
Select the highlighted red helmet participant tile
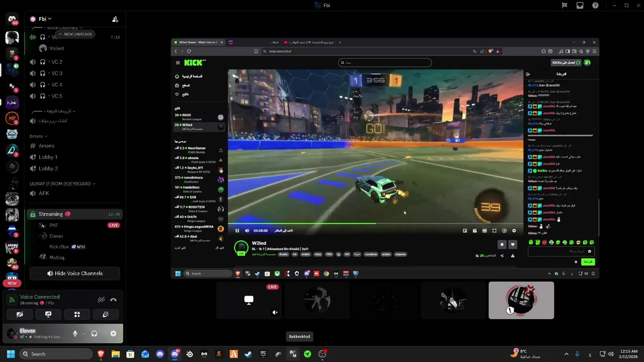pyautogui.click(x=521, y=301)
